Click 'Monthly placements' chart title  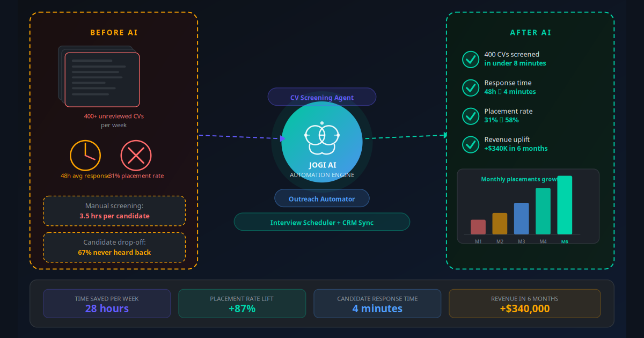tap(519, 179)
